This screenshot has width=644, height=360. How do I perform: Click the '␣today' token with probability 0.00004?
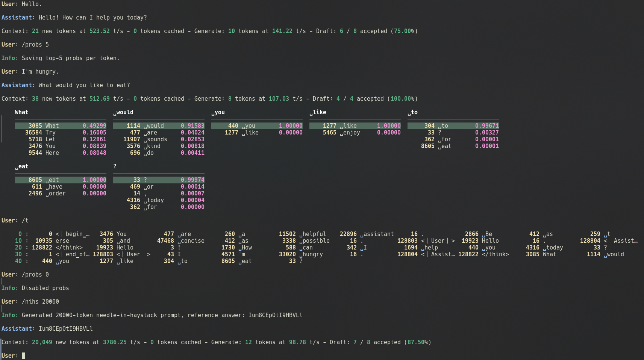click(x=159, y=200)
